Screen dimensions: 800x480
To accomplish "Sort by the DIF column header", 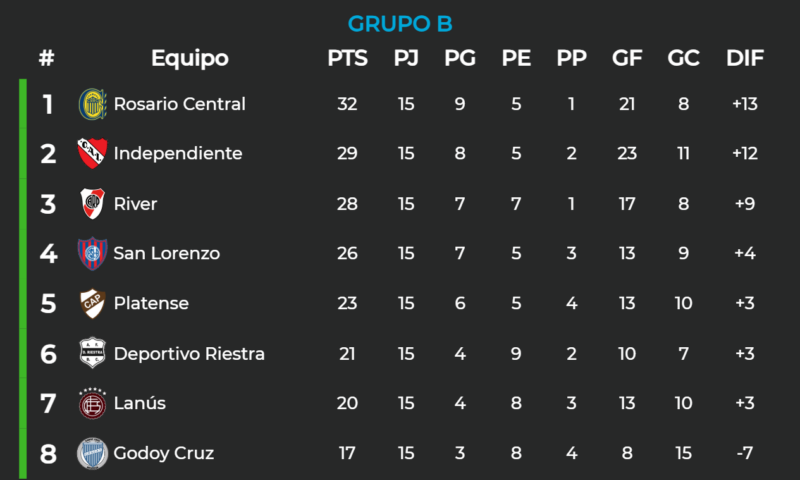I will pyautogui.click(x=745, y=58).
